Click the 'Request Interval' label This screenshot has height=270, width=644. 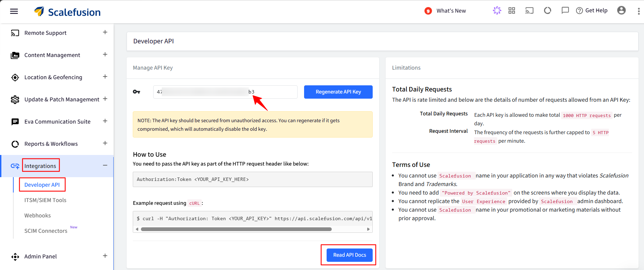pos(448,131)
